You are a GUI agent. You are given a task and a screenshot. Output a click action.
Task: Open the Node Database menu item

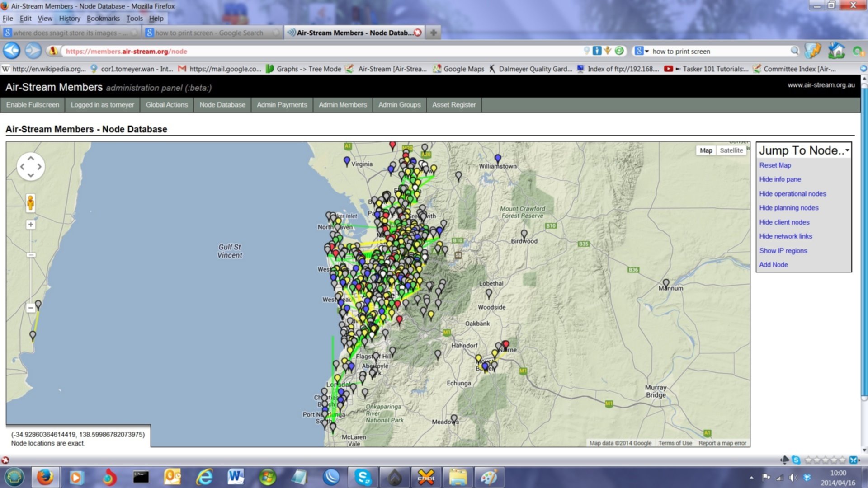point(222,105)
